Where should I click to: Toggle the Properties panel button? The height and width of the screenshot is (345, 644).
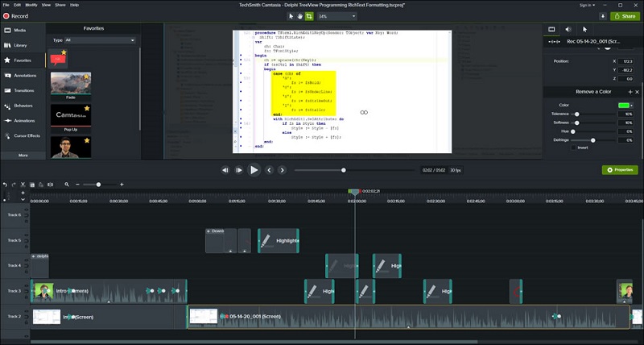click(x=620, y=170)
